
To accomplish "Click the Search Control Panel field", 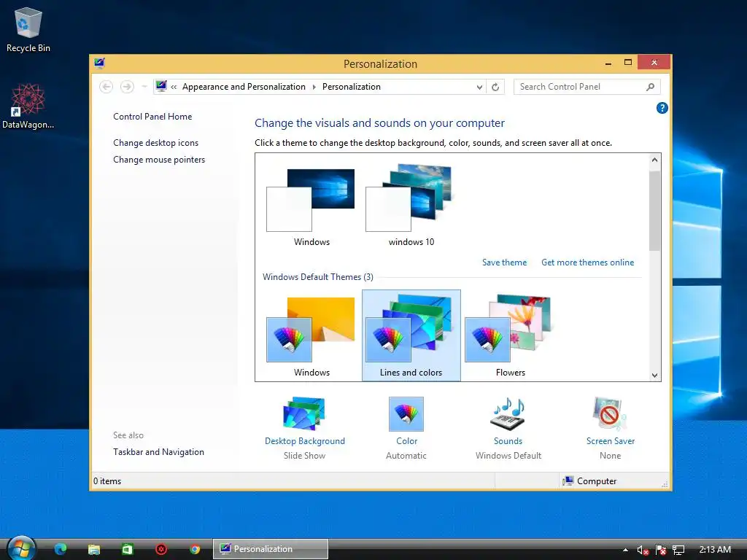I will click(587, 87).
